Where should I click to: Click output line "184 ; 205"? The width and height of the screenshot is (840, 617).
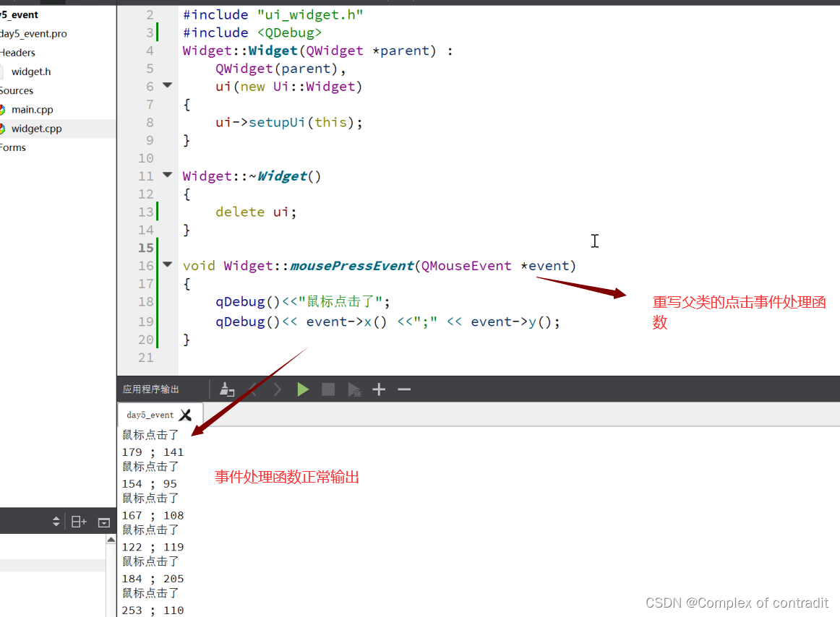tap(153, 579)
